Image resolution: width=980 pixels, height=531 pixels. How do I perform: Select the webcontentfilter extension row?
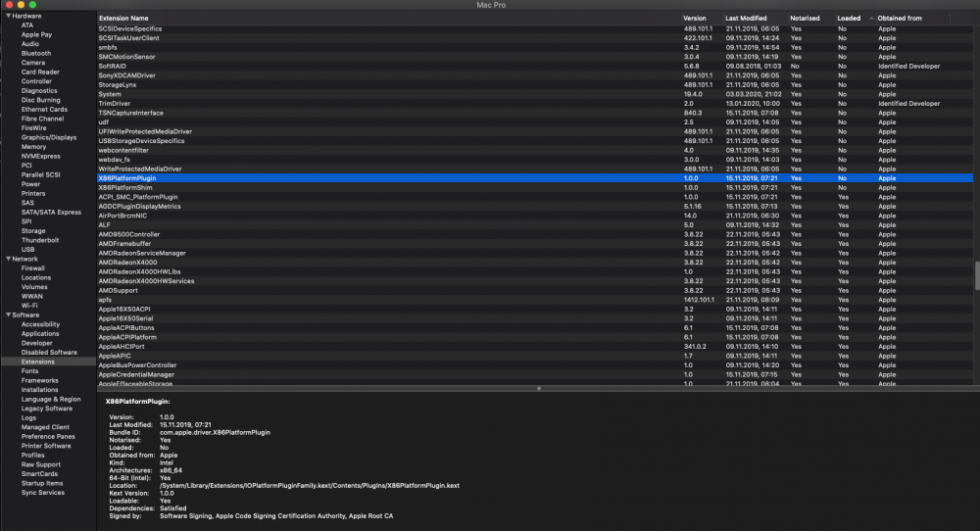[535, 150]
